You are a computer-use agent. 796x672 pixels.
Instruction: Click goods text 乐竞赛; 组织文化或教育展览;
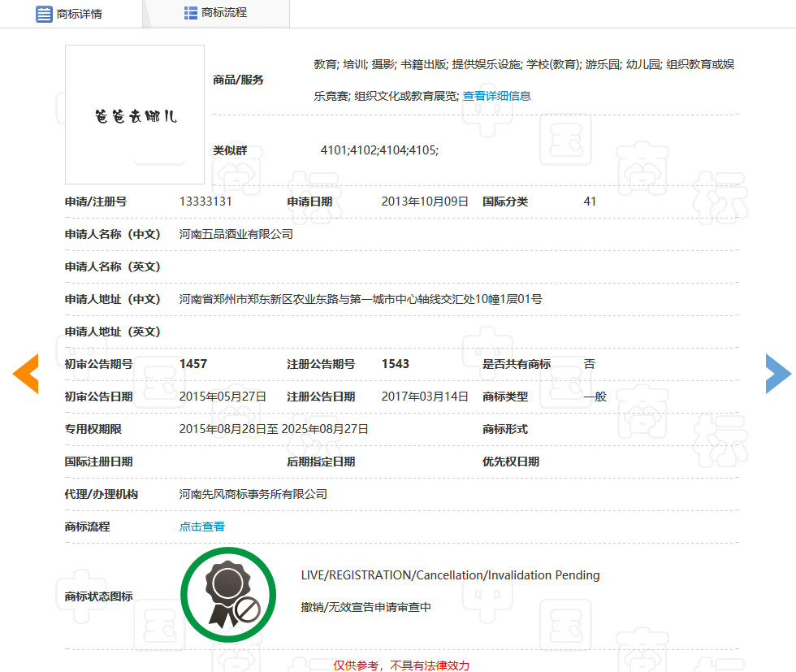tap(387, 96)
